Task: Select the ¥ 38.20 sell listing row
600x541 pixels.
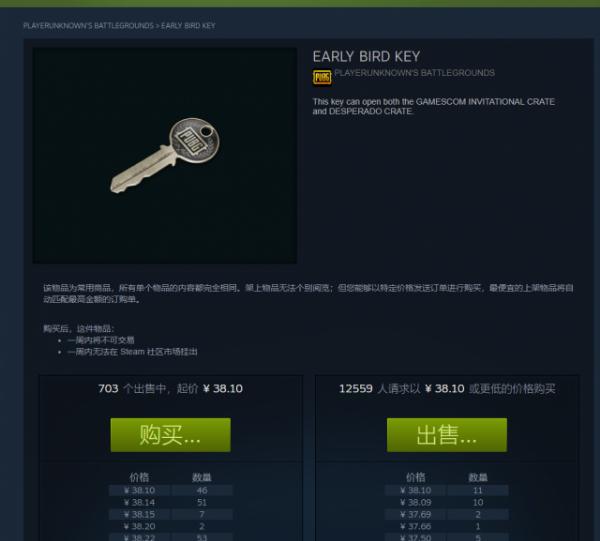Action: [171, 526]
